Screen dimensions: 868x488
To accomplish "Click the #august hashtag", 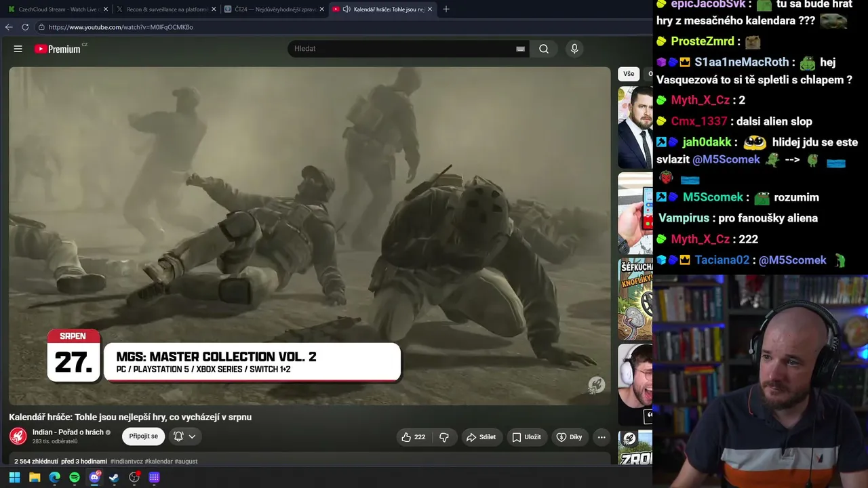I will [186, 462].
